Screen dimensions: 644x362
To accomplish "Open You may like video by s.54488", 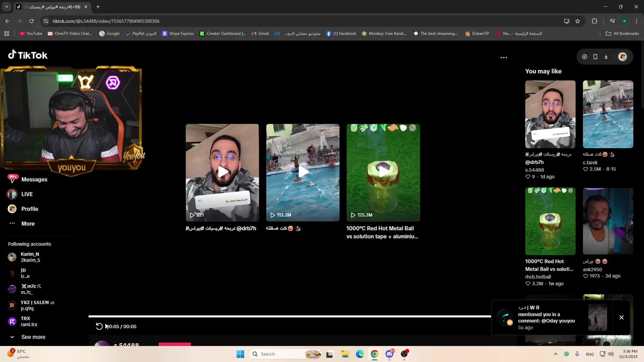I will 550,114.
